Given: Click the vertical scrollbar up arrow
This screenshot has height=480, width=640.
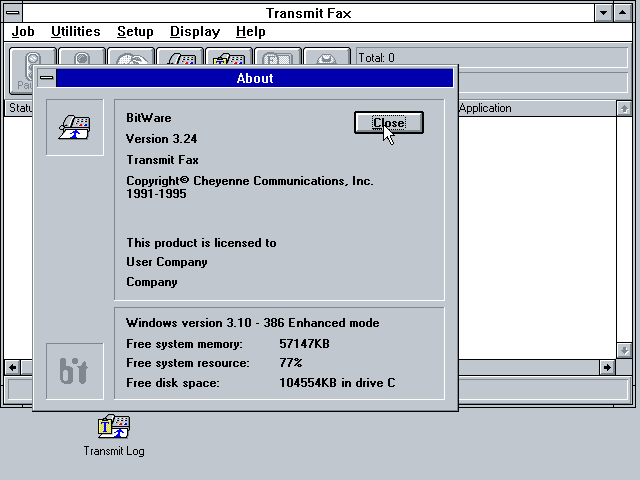Looking at the screenshot, I should coord(624,109).
